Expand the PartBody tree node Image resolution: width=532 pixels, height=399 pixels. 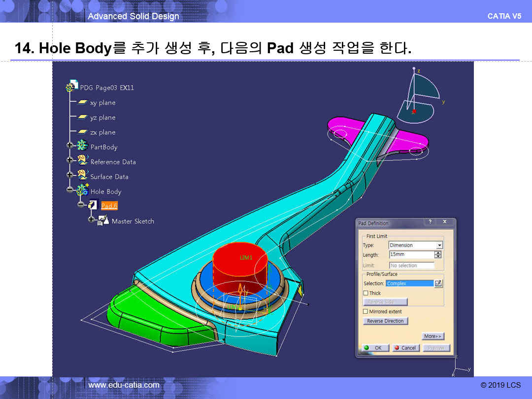(x=69, y=146)
